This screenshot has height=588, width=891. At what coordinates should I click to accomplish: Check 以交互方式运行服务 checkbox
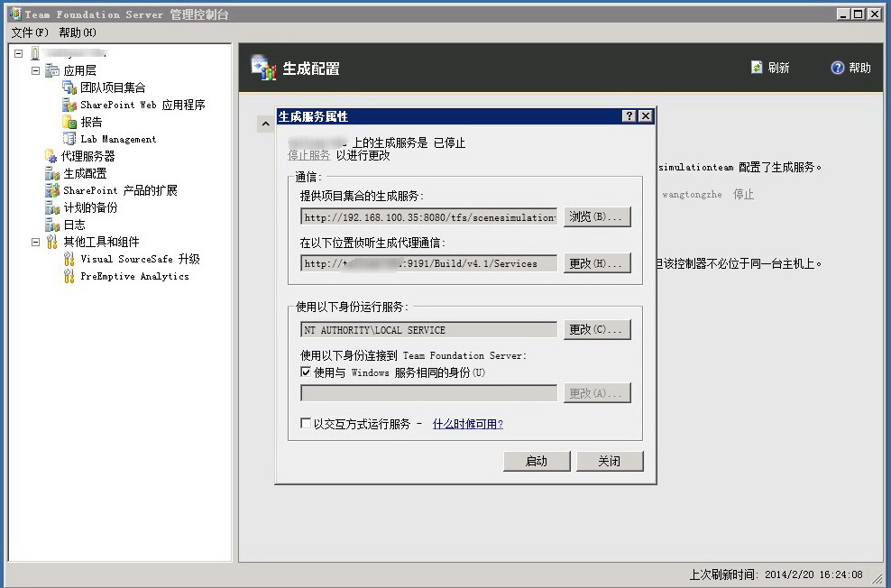[x=306, y=423]
